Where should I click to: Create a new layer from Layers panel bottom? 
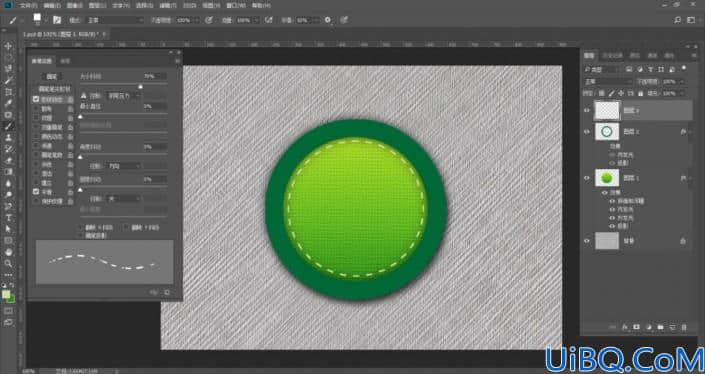click(x=673, y=327)
